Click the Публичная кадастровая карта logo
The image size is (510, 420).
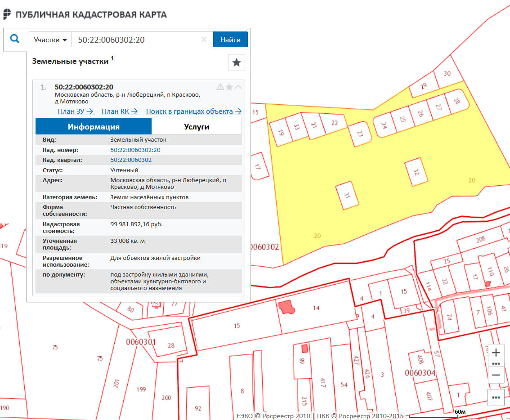85,14
